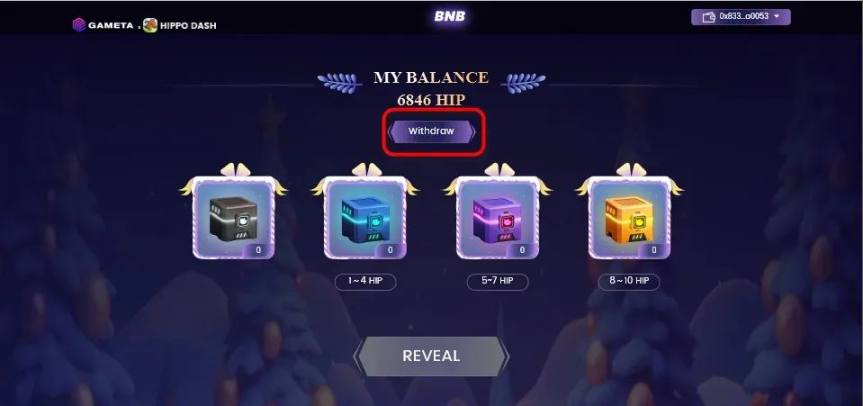
Task: Click the wallet icon in address button
Action: pos(711,17)
